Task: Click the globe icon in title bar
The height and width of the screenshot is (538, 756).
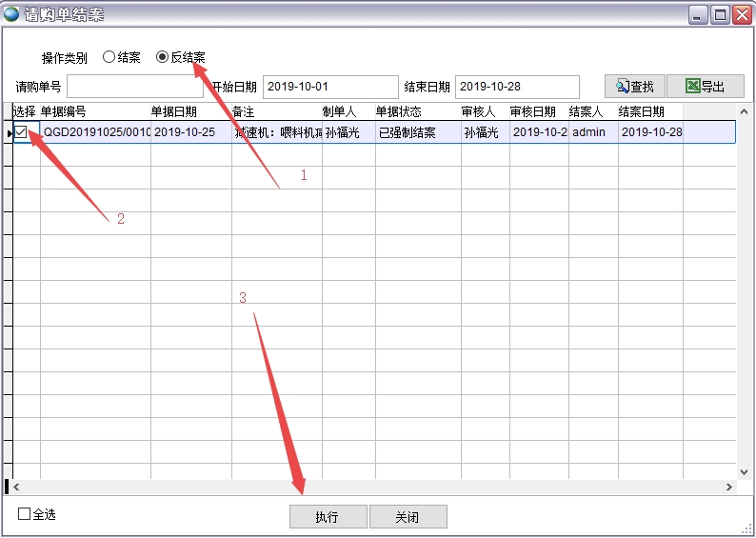Action: point(11,14)
